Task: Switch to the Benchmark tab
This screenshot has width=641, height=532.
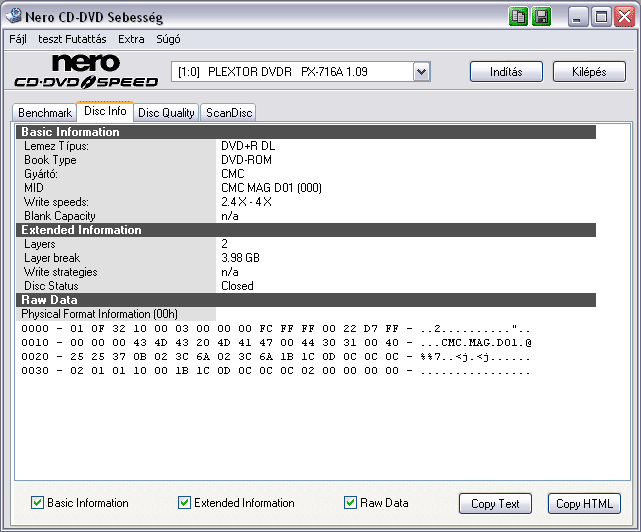Action: pos(45,112)
